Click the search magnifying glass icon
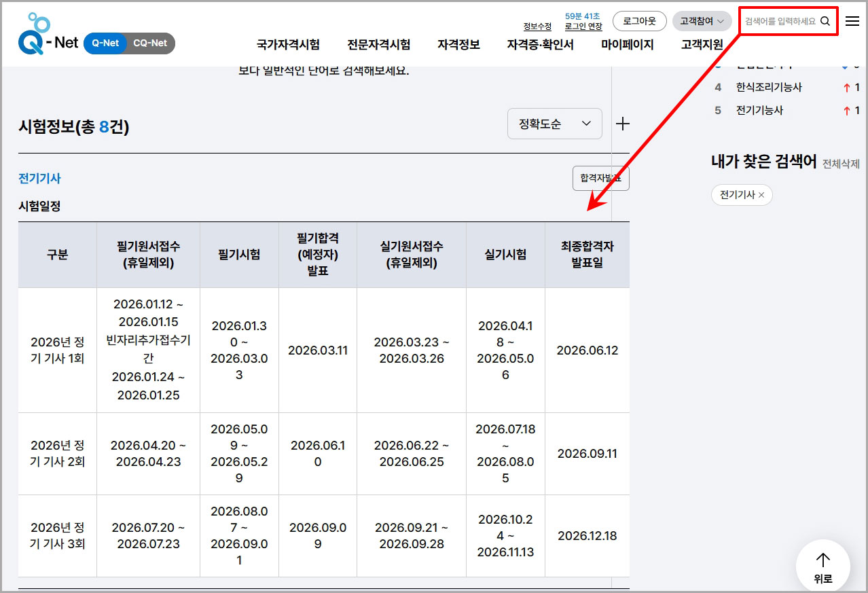 point(825,21)
